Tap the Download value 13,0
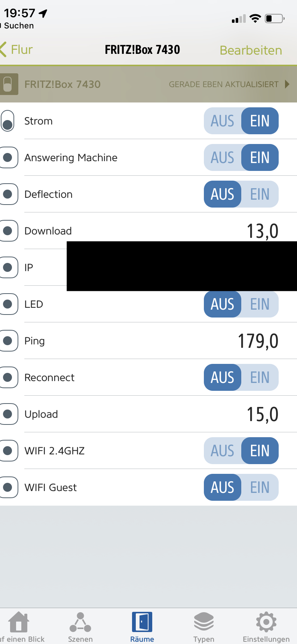The image size is (297, 644). pyautogui.click(x=262, y=231)
